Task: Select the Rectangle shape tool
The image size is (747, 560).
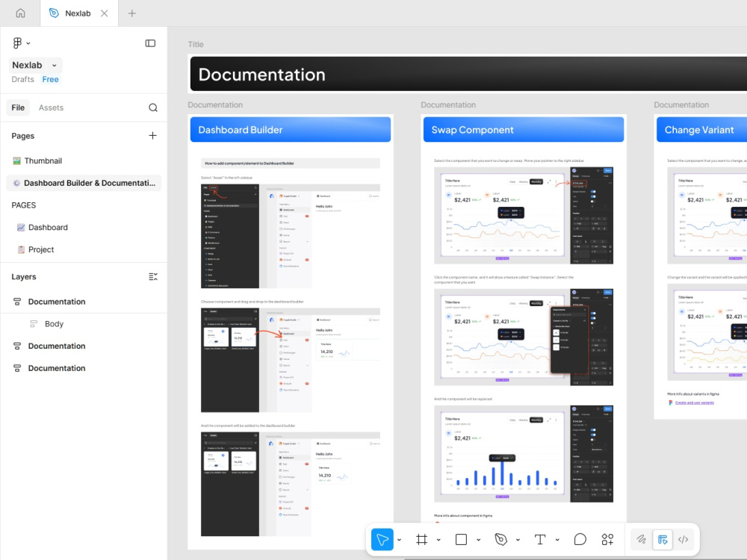Action: coord(461,540)
